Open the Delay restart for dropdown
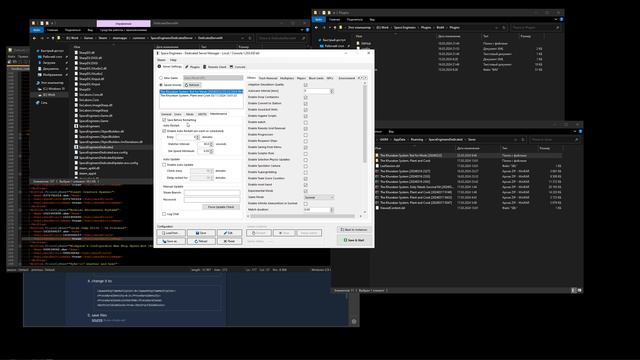The width and height of the screenshot is (640, 360). (202, 178)
